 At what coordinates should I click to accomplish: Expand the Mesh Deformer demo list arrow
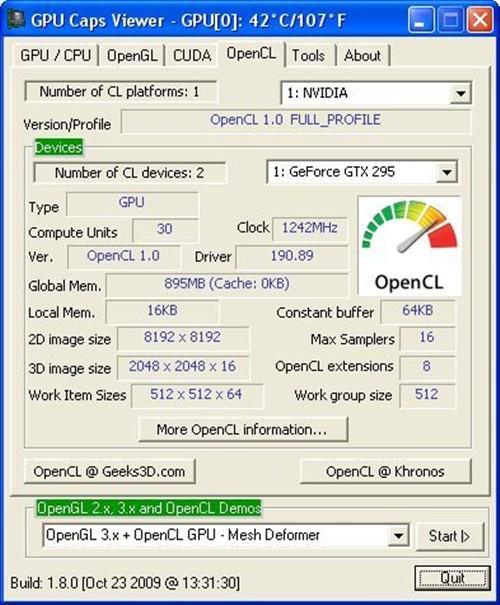pyautogui.click(x=398, y=536)
